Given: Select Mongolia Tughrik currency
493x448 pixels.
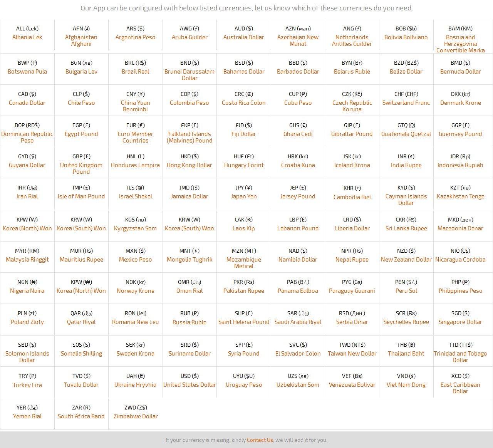Looking at the screenshot, I should 189,260.
